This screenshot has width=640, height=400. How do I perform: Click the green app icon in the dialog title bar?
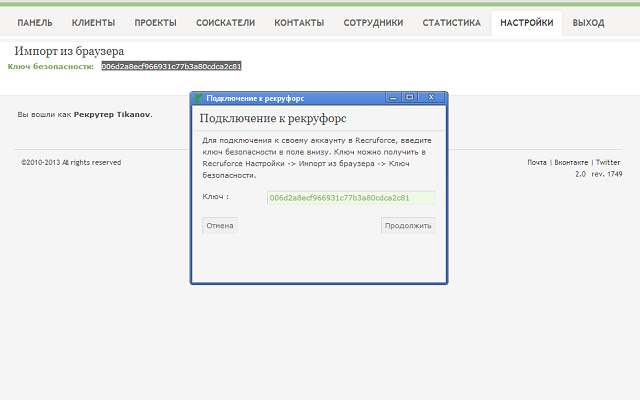(x=199, y=98)
